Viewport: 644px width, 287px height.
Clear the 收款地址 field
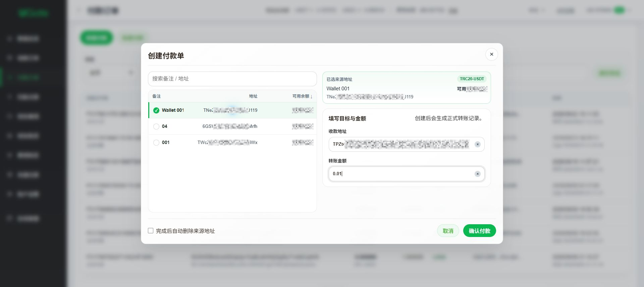tap(477, 144)
